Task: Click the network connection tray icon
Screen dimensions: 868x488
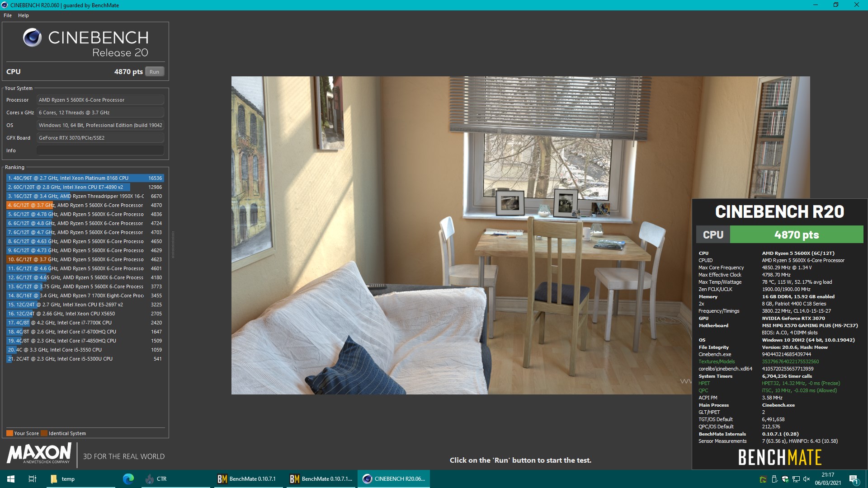Action: 796,479
